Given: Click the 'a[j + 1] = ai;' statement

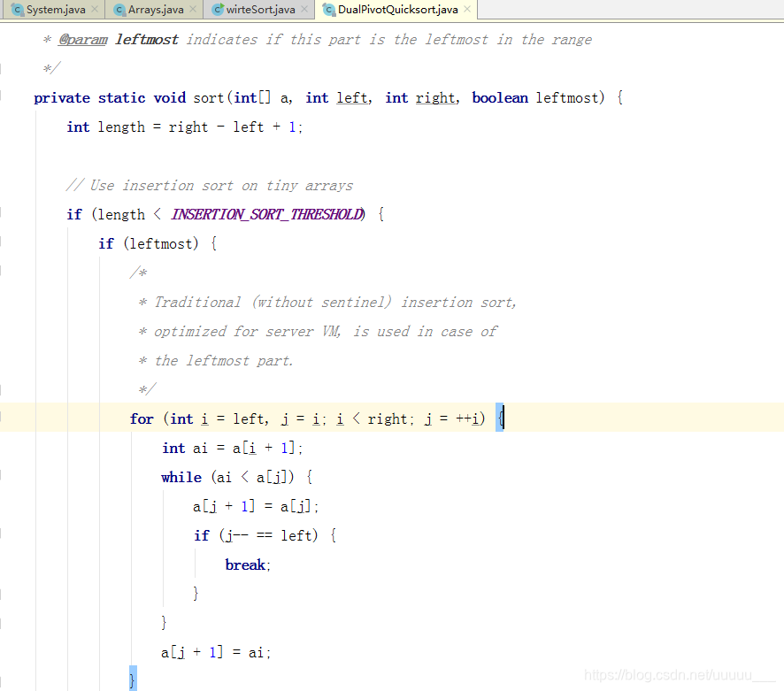Looking at the screenshot, I should (216, 652).
